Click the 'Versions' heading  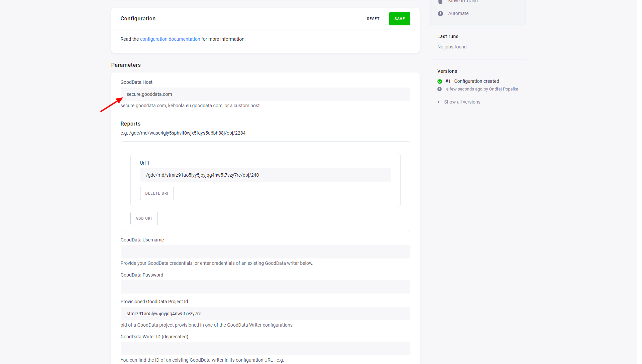pos(447,71)
